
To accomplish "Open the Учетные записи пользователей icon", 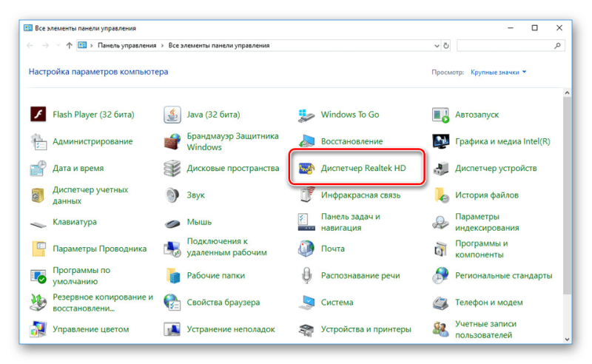I will pos(440,329).
